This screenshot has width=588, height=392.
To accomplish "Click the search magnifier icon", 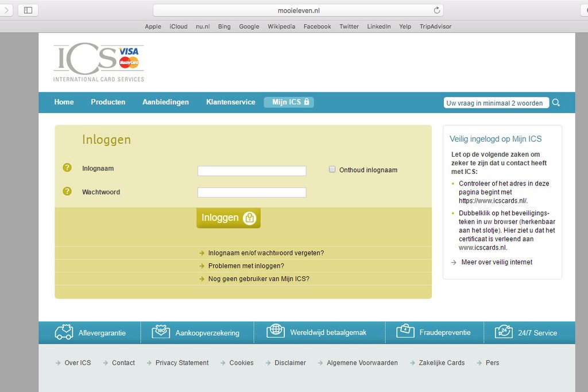I will pos(556,103).
